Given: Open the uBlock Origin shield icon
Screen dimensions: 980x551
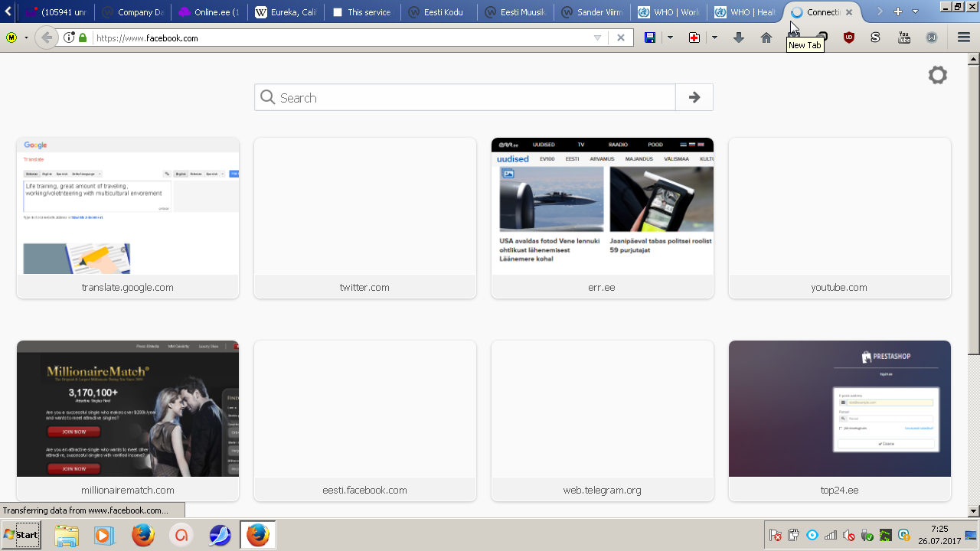Looking at the screenshot, I should [848, 37].
